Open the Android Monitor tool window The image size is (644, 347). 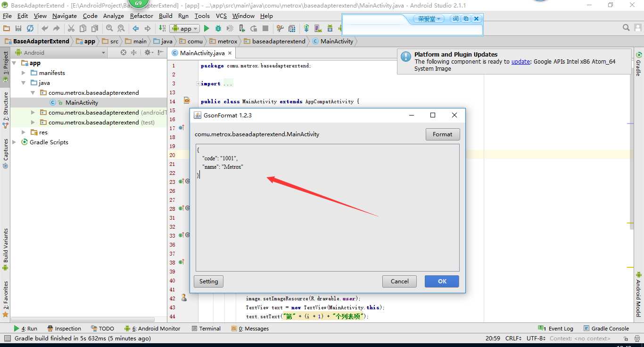[x=152, y=329]
